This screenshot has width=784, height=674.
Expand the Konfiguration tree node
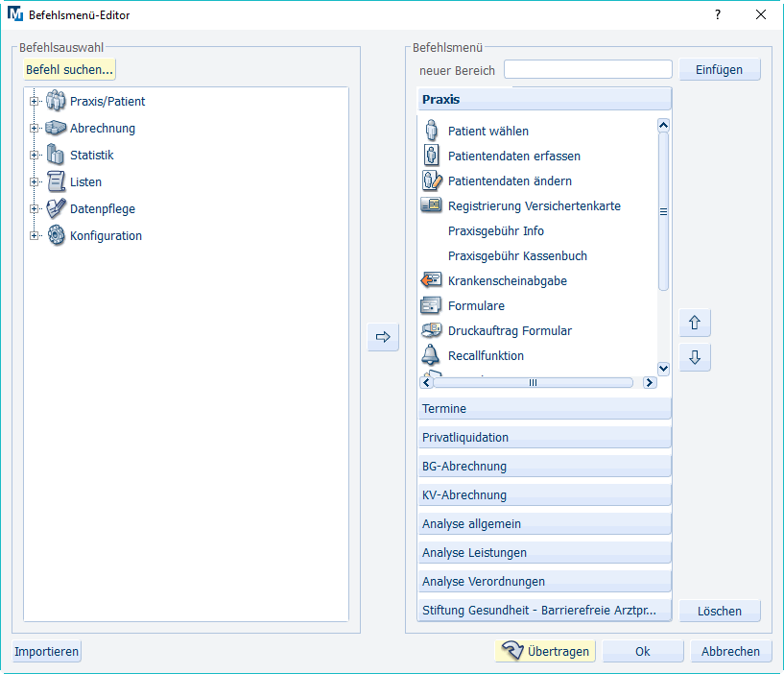(35, 235)
